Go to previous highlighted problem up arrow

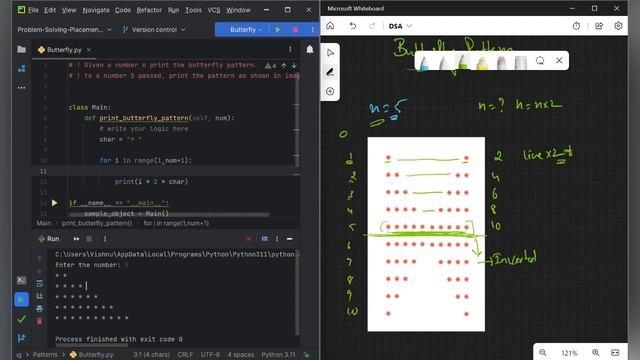(x=284, y=65)
